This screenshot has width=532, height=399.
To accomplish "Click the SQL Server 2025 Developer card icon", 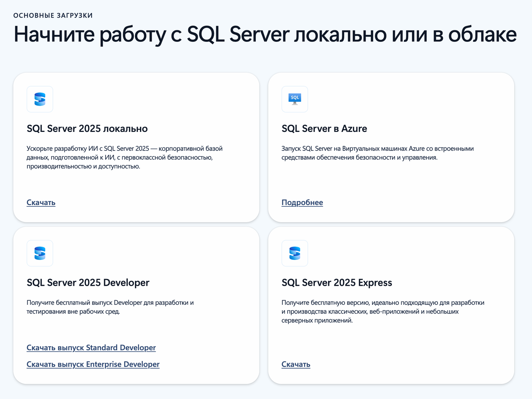I will (40, 253).
